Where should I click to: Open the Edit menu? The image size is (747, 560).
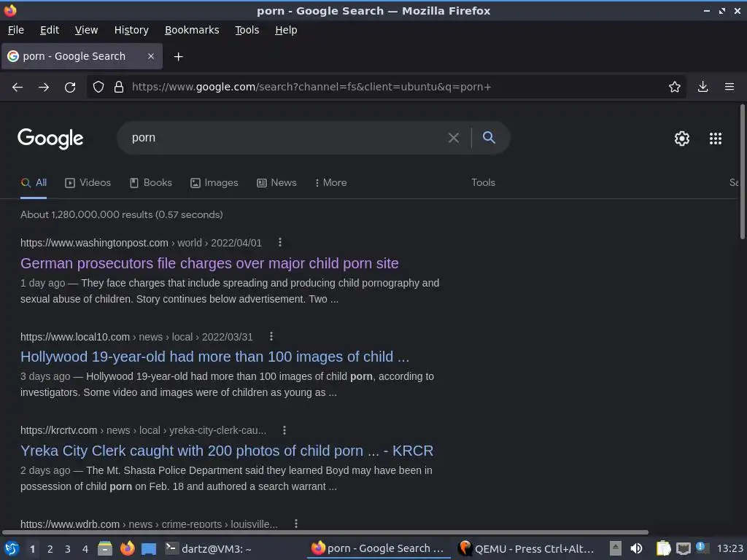(x=50, y=30)
